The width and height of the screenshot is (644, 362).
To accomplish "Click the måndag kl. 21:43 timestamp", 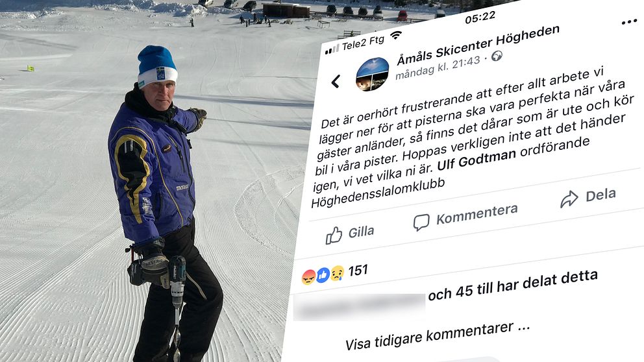I will 438,67.
